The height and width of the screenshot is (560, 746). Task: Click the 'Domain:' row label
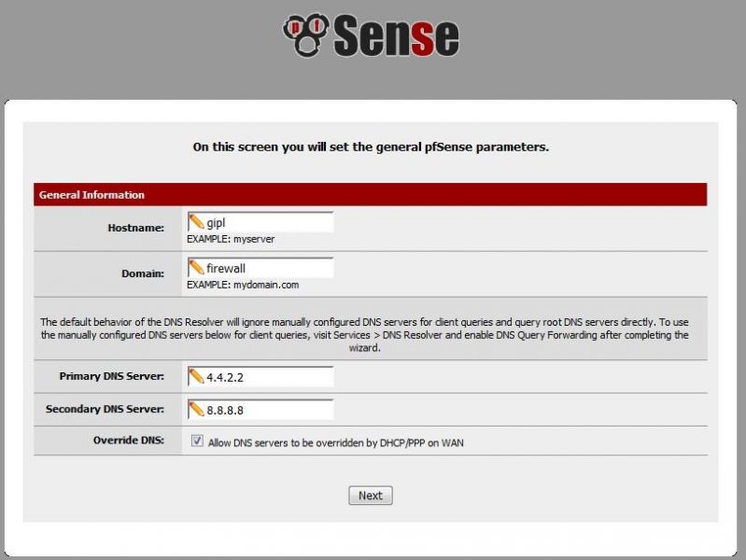pyautogui.click(x=143, y=273)
